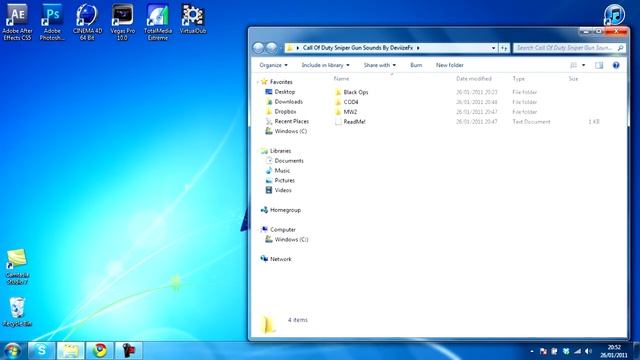
Task: Click the chevron after the folder name in address bar
Action: click(418, 48)
